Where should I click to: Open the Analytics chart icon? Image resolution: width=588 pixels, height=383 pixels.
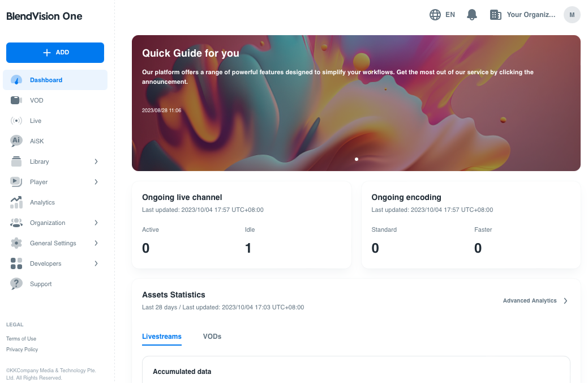click(16, 202)
